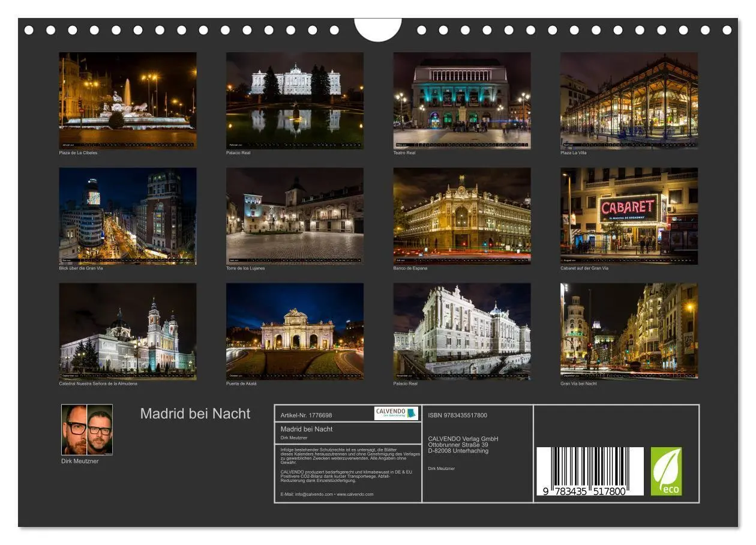Viewport: 756px width, 545px height.
Task: Click the info@calvendo.com email line
Action: tap(327, 495)
